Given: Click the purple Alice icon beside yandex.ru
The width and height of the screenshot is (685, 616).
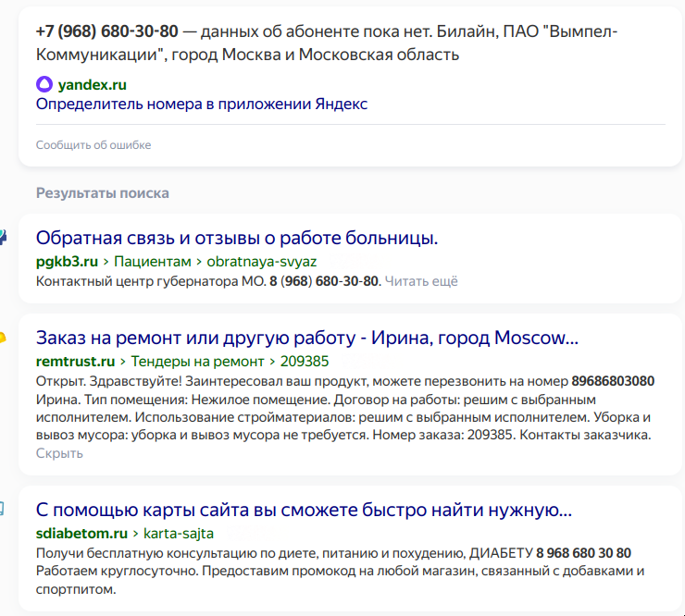Looking at the screenshot, I should 44,84.
